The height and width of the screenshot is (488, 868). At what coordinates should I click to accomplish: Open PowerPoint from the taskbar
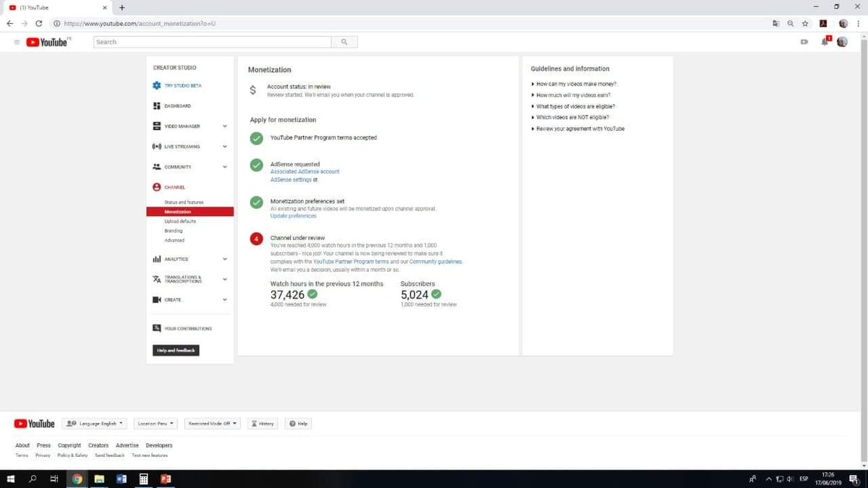coord(165,479)
